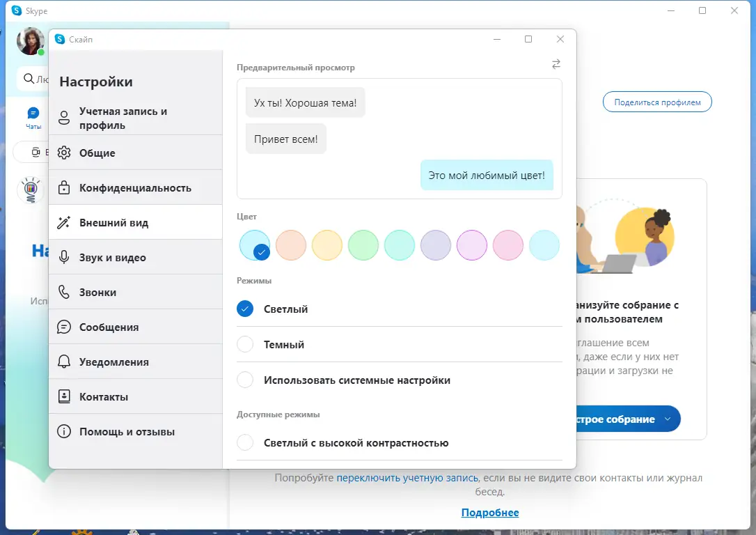The image size is (756, 535).
Task: Select the Темный mode radio button
Action: point(245,344)
